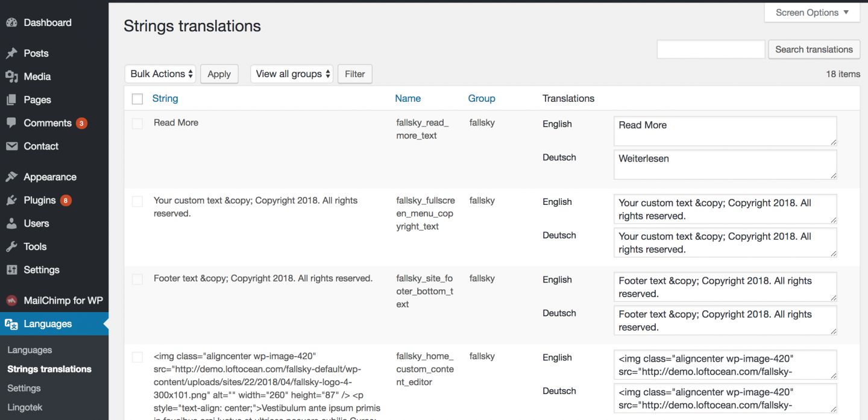Toggle the select-all checkbox in table header
Viewport: 868px width, 420px height.
[x=137, y=99]
